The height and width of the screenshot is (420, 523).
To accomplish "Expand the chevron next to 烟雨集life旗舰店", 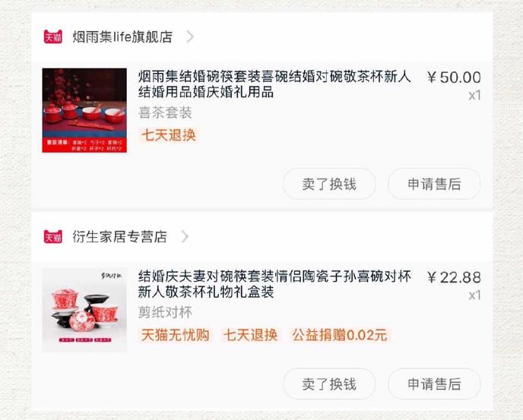I will tap(190, 36).
